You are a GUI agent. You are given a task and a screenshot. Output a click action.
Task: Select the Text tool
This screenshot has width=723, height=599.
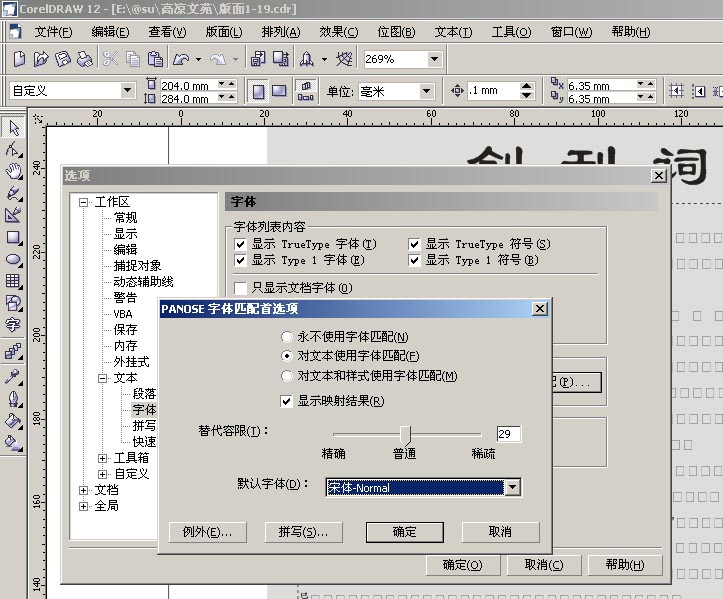(x=14, y=325)
